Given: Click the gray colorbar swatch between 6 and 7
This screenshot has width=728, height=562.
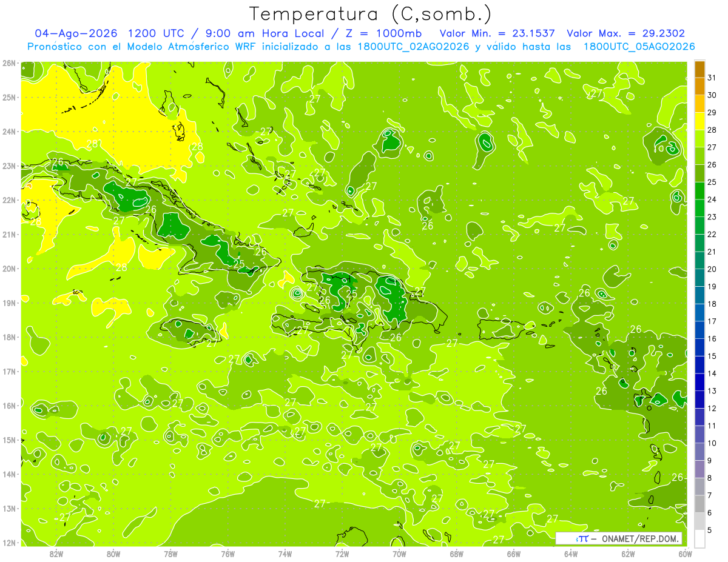Looking at the screenshot, I should tap(699, 504).
